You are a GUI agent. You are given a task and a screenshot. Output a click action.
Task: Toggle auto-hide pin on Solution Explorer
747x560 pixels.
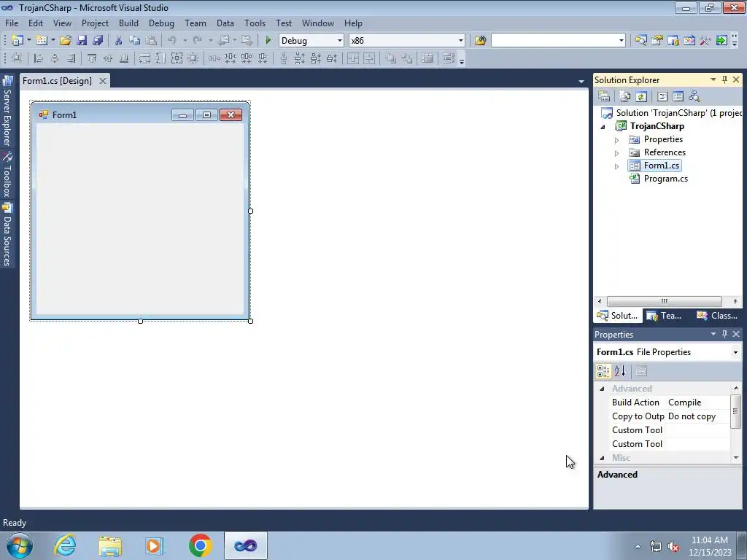[724, 79]
